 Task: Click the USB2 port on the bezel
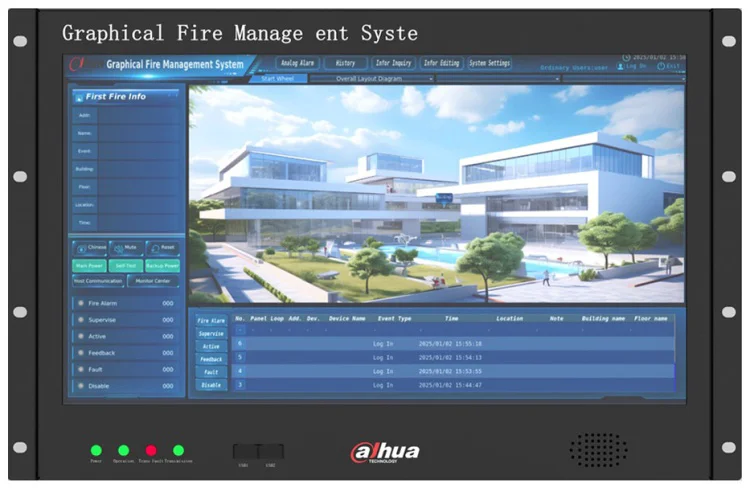271,451
